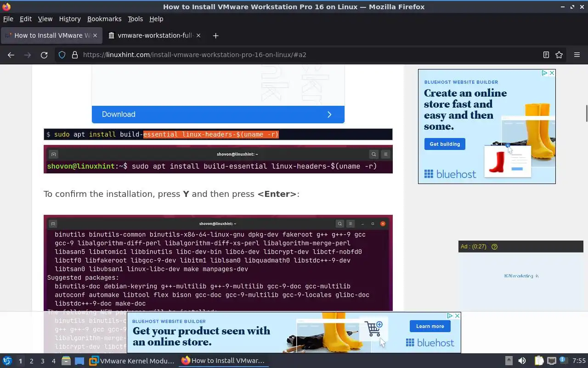This screenshot has width=588, height=368.
Task: Click the sudo apt install command code line
Action: pyautogui.click(x=218, y=134)
